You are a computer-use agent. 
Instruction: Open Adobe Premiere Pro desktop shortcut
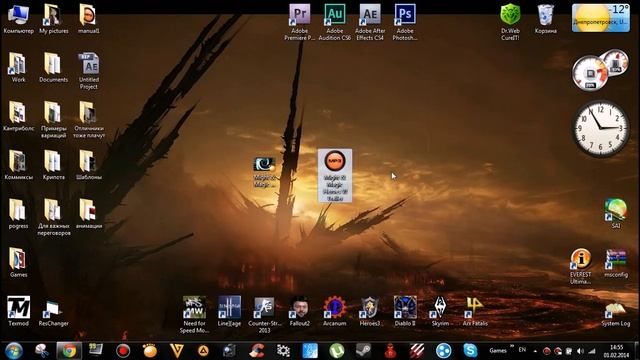point(300,21)
